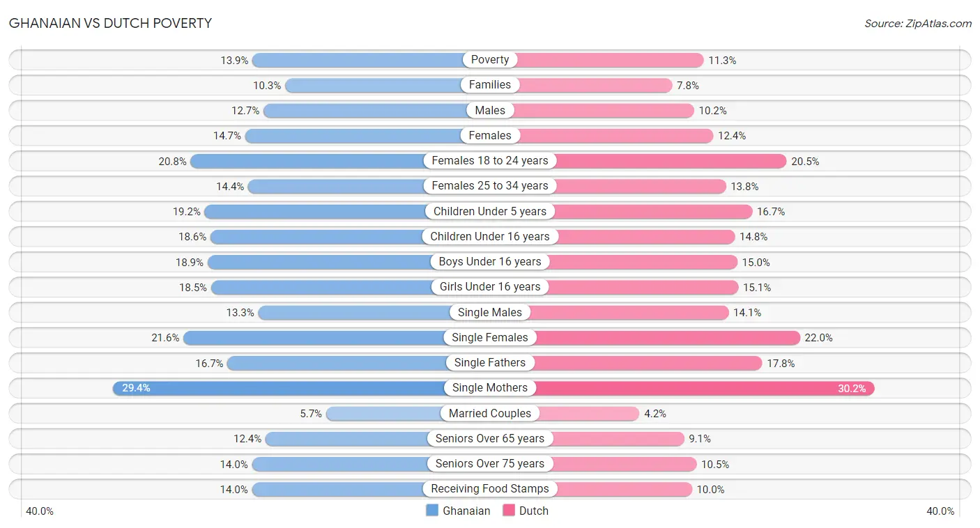Click the Females 18 to 24 years label
The height and width of the screenshot is (528, 980).
click(490, 160)
